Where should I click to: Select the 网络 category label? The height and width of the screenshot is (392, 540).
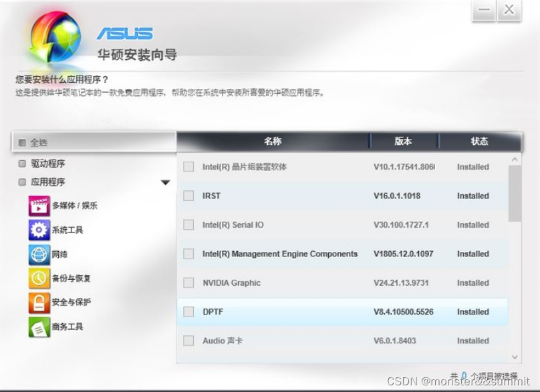pos(59,254)
